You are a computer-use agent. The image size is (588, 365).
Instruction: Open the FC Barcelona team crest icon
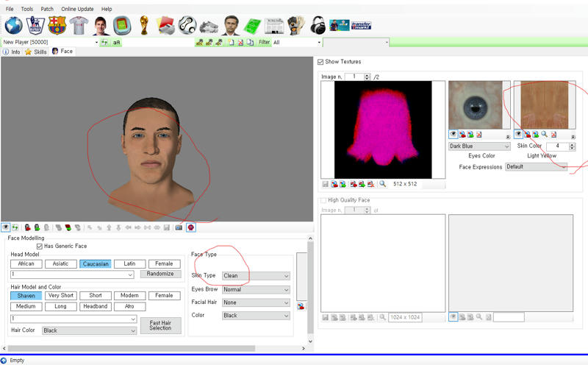coord(57,26)
